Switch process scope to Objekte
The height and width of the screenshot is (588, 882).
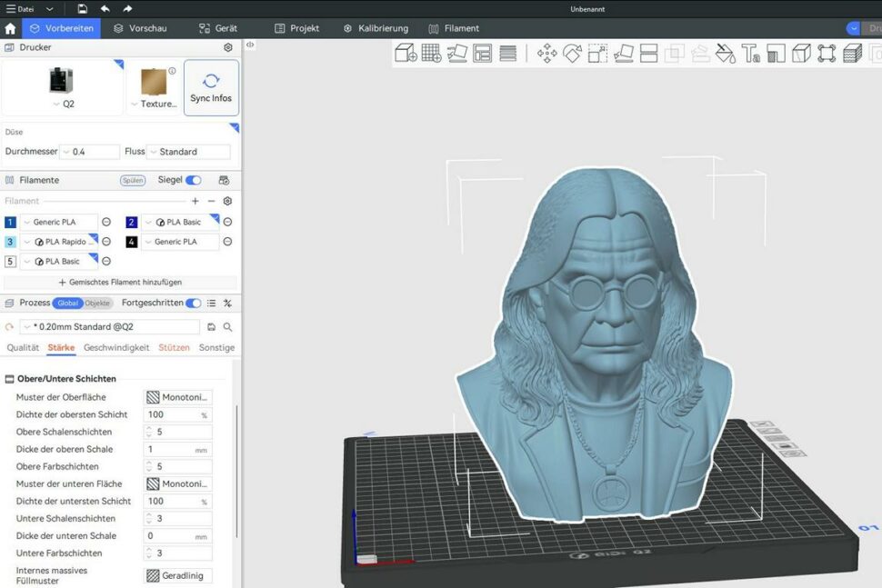[97, 303]
